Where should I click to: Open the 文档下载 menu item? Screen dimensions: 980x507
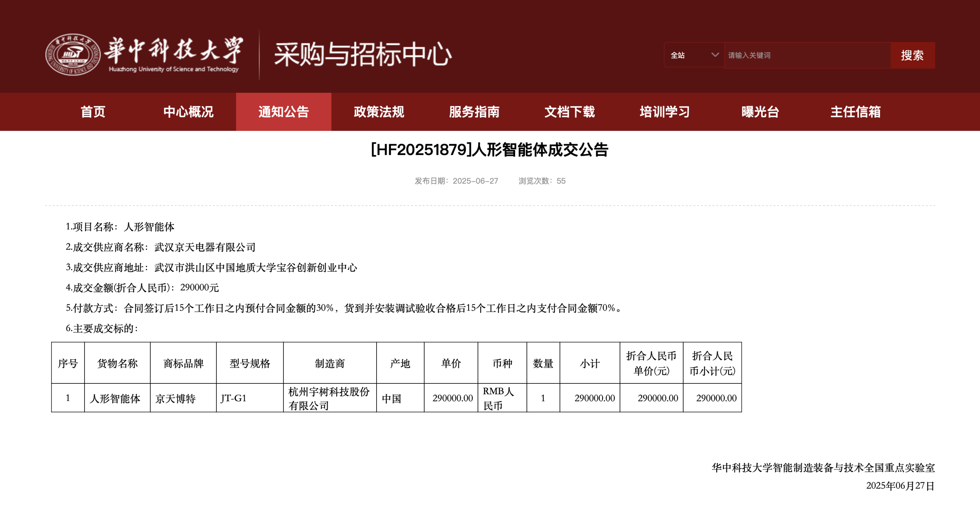[569, 112]
